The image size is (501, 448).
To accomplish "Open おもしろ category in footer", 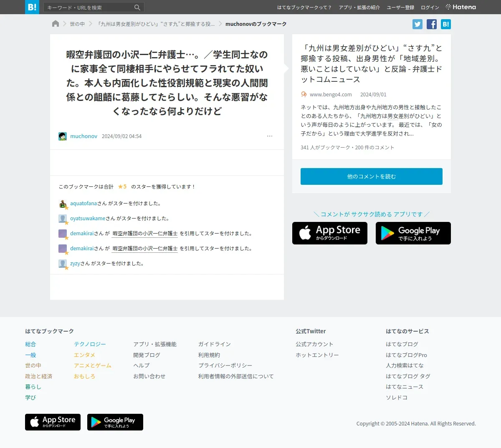I will (x=84, y=376).
